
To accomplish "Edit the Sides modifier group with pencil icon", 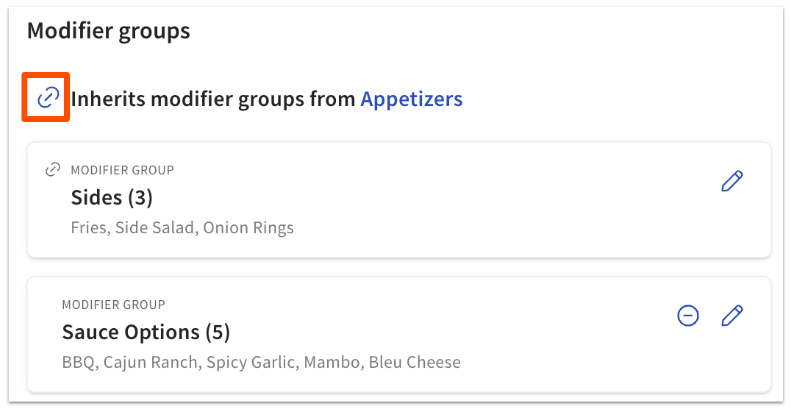I will 732,181.
